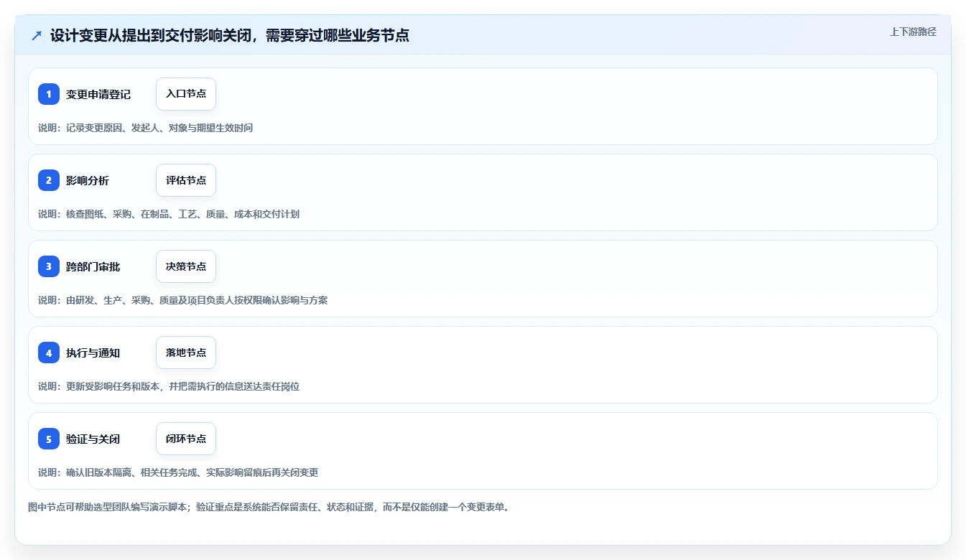Click the 影响分析 step title

(88, 180)
